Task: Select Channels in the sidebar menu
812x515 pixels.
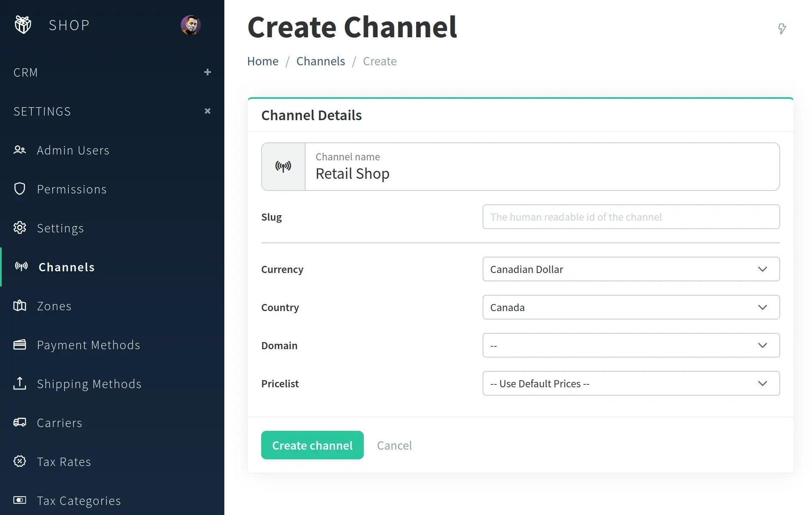Action: click(x=66, y=267)
